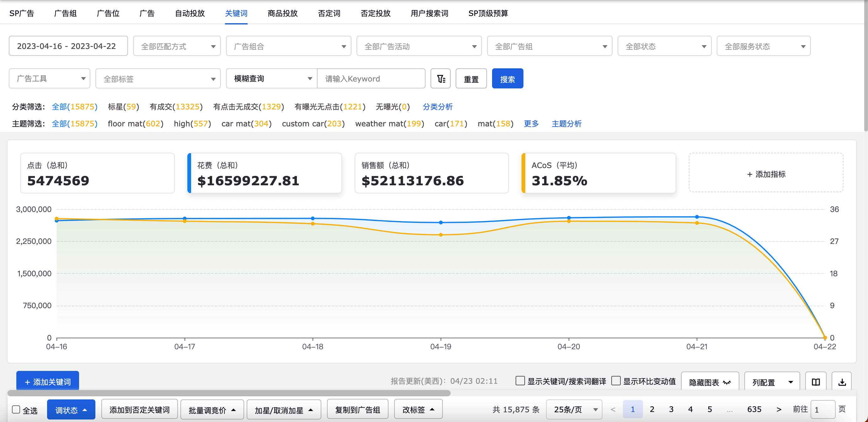Click 添加到否定关键词 button
Screen dimensions: 868x422
click(x=140, y=409)
